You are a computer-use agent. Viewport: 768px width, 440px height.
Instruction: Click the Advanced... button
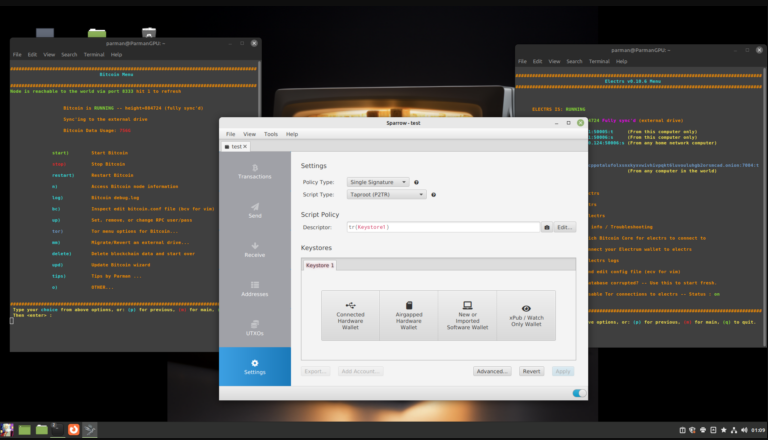click(x=492, y=371)
